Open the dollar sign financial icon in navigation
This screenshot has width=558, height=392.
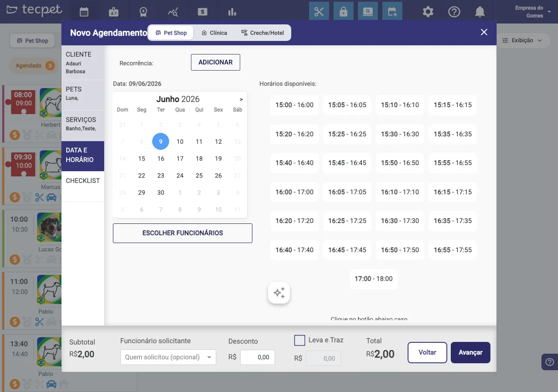[202, 12]
